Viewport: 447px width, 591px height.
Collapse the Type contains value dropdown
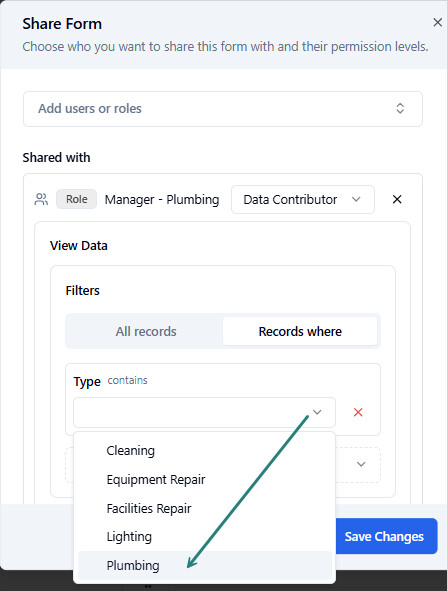(317, 412)
